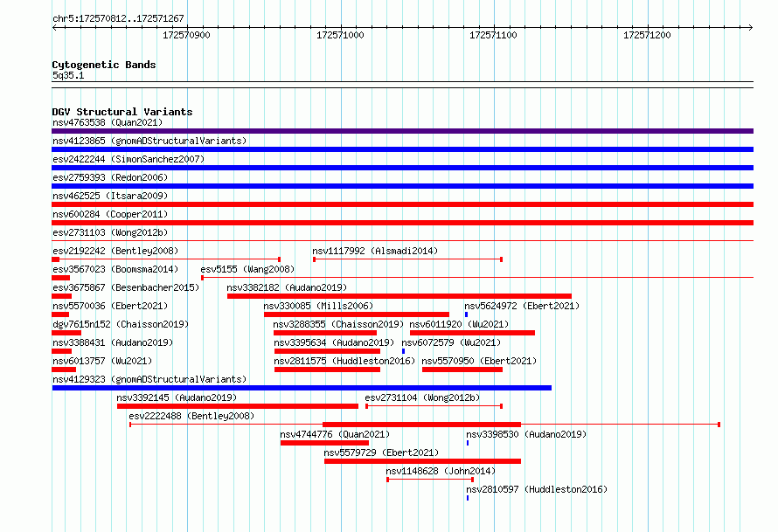Screen dimensions: 778x532
Task: Open nsv4123865 (gnomADStructuralVariants) label
Action: (x=149, y=141)
